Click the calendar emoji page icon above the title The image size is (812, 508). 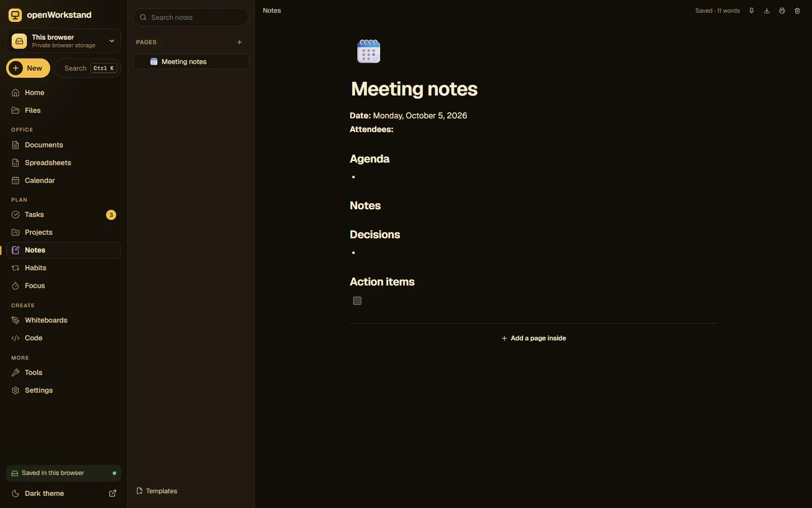(x=368, y=51)
